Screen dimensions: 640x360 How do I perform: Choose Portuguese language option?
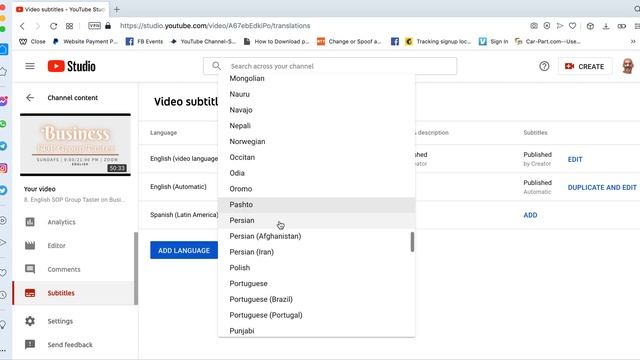[x=316, y=284]
